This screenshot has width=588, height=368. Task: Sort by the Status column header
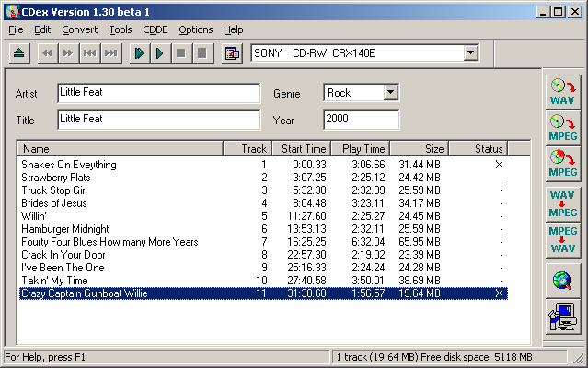point(478,149)
